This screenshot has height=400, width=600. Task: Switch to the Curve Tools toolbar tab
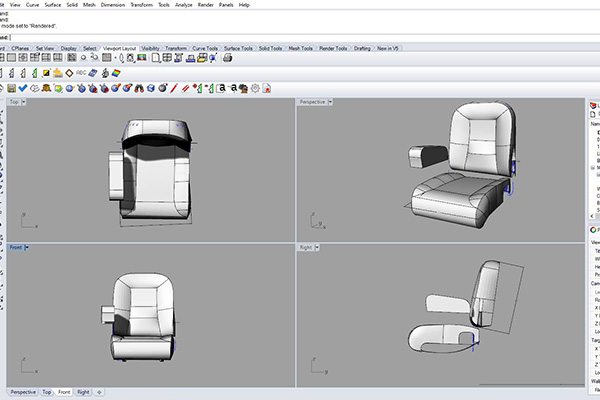pos(205,47)
